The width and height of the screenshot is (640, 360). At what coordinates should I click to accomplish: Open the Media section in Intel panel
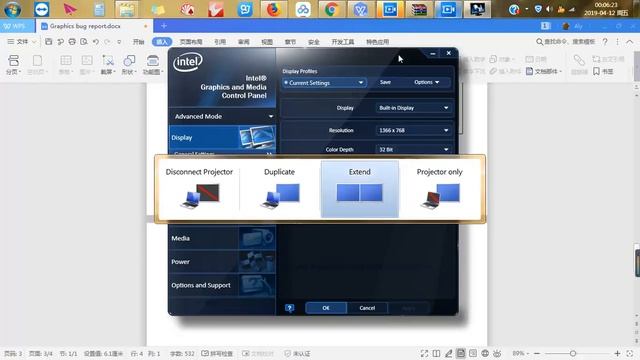pos(223,238)
